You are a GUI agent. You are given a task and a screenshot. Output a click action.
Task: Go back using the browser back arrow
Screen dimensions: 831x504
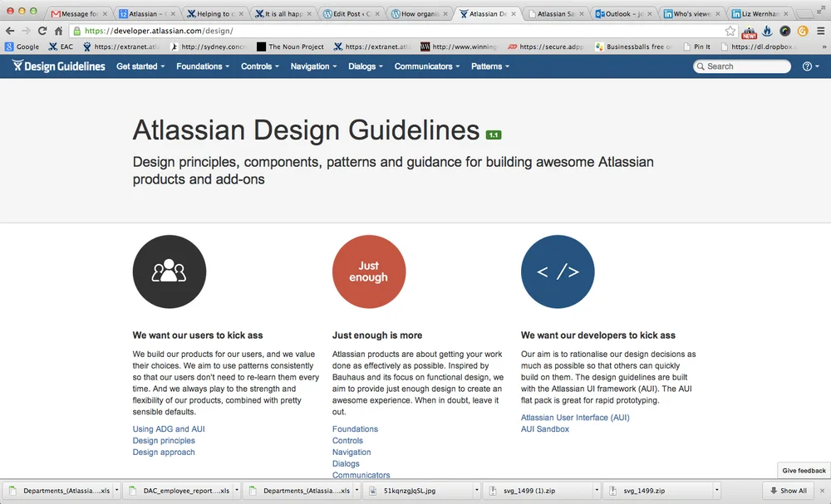[x=10, y=32]
